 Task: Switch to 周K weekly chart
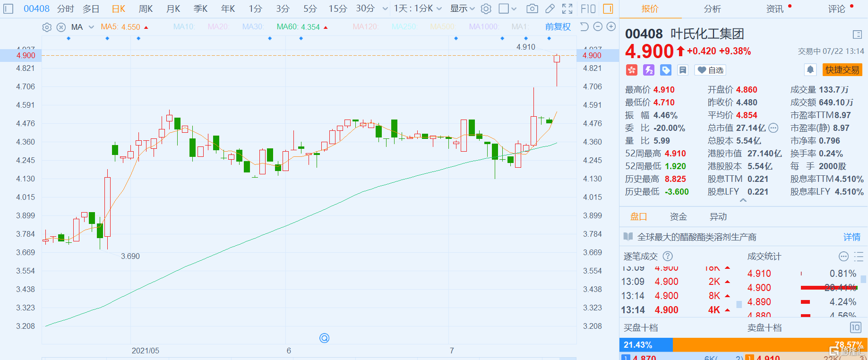coord(146,9)
